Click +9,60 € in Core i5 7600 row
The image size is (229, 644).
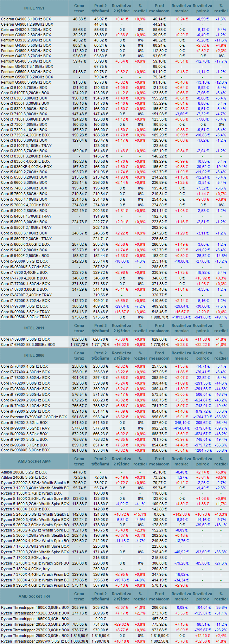[203, 199]
